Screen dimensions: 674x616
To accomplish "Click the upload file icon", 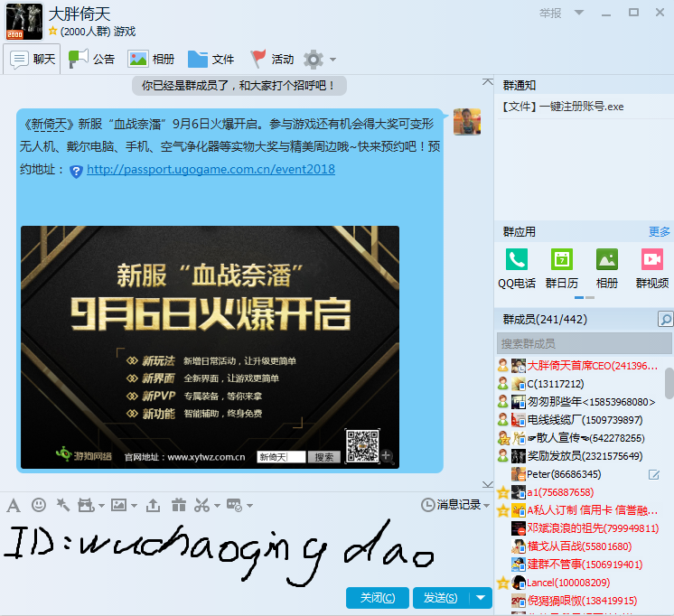I will pos(153,505).
